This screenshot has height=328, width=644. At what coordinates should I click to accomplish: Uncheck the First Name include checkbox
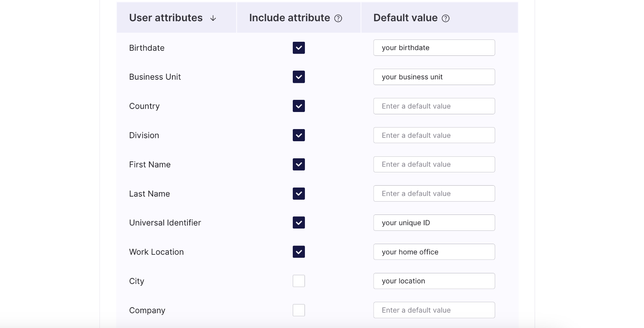pyautogui.click(x=299, y=164)
